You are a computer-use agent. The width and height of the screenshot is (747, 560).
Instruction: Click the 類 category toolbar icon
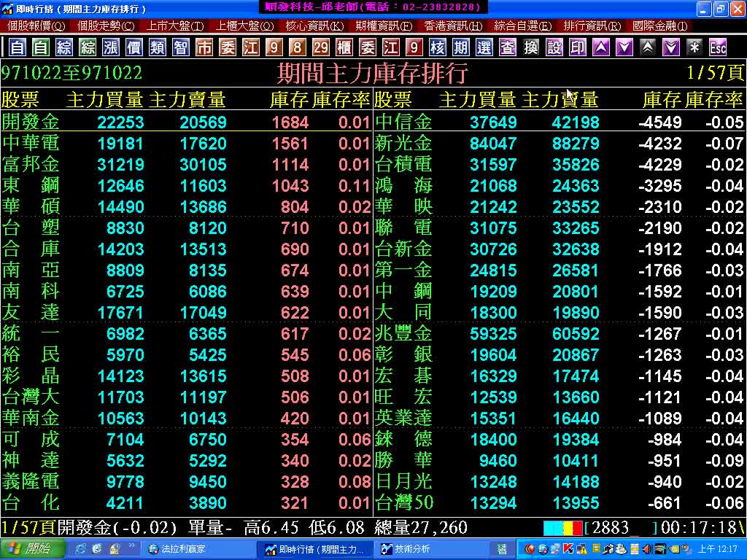tap(158, 47)
